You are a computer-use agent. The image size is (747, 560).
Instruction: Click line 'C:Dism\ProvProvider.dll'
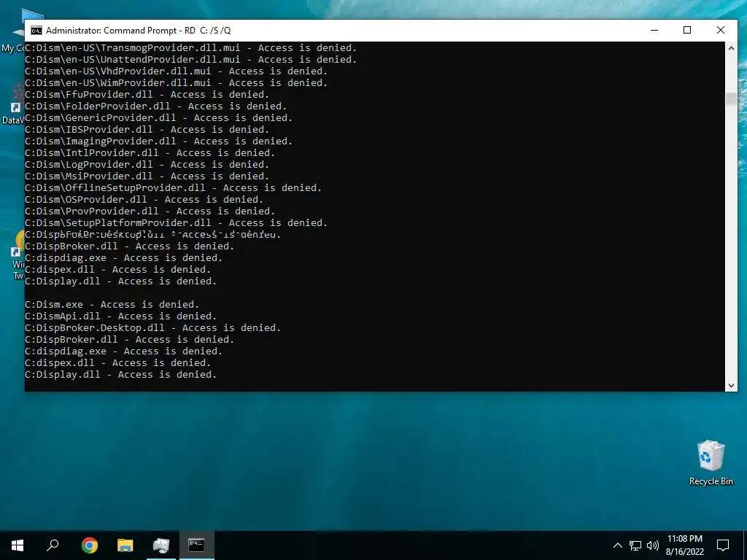[150, 211]
